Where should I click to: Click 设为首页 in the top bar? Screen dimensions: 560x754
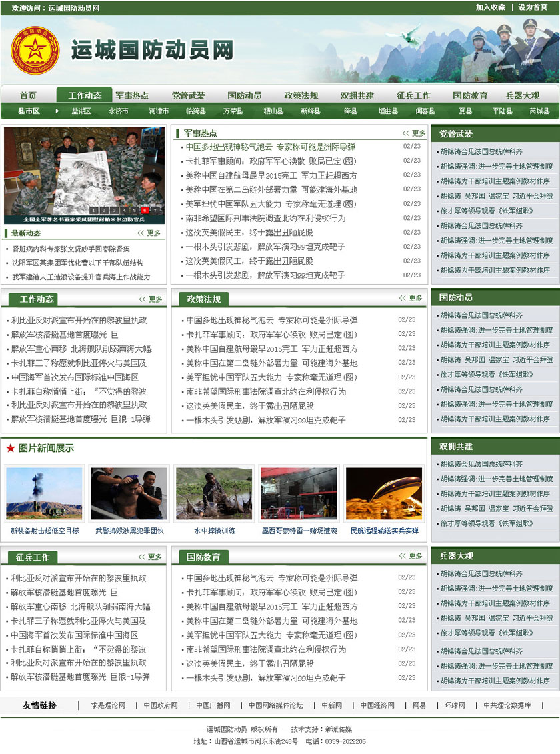[x=533, y=7]
